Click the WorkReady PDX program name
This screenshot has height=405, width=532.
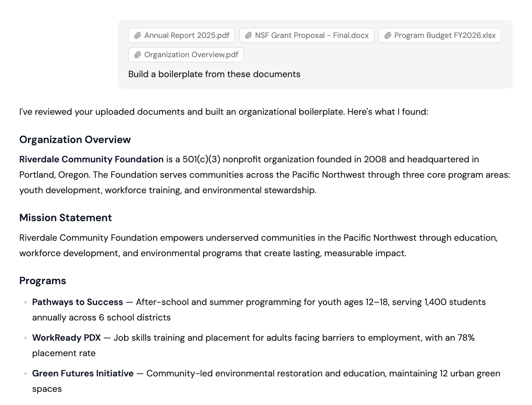66,338
